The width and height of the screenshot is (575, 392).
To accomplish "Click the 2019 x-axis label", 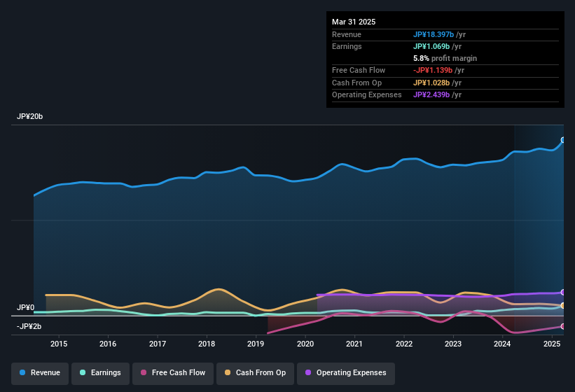I will tap(256, 344).
